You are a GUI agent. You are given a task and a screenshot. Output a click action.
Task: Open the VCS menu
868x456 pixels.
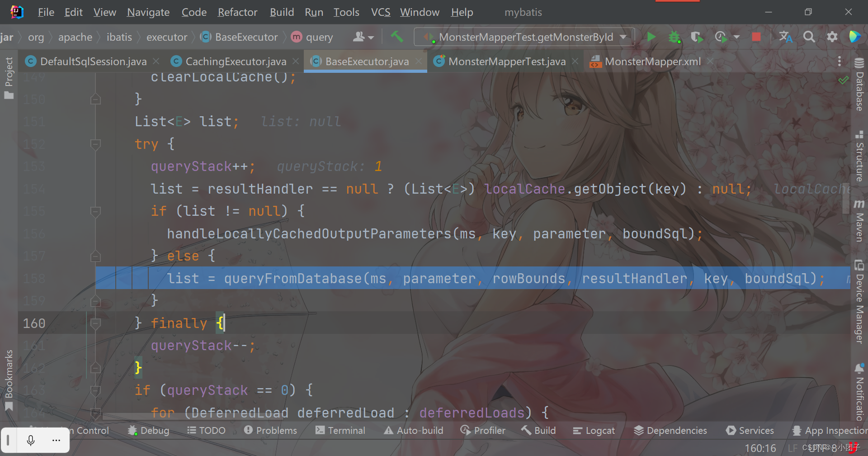pyautogui.click(x=381, y=12)
